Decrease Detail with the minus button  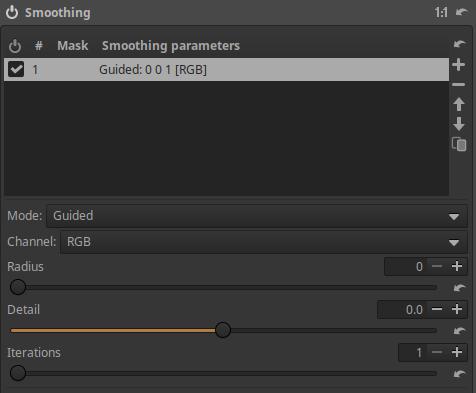click(x=437, y=309)
